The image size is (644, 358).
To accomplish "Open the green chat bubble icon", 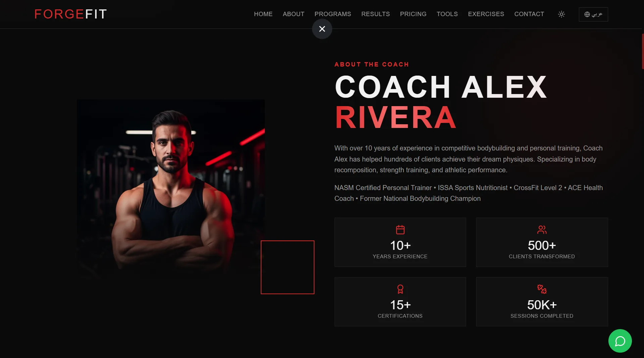I will point(620,341).
